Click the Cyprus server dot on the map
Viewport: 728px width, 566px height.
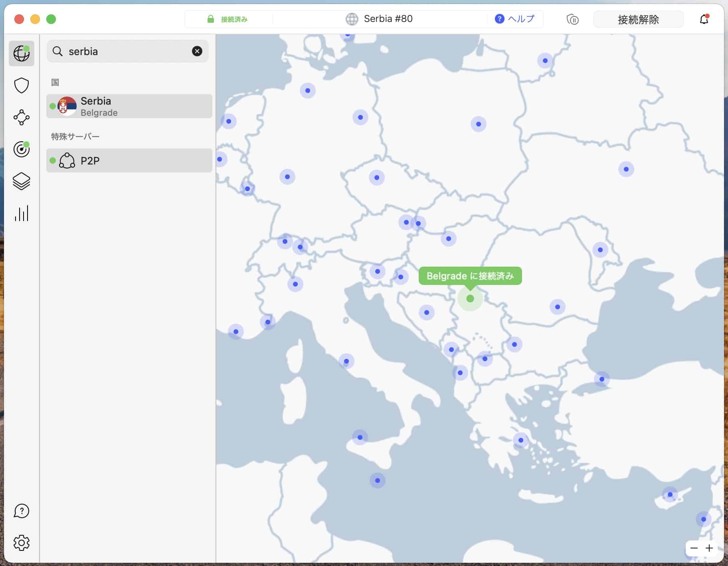click(x=670, y=495)
